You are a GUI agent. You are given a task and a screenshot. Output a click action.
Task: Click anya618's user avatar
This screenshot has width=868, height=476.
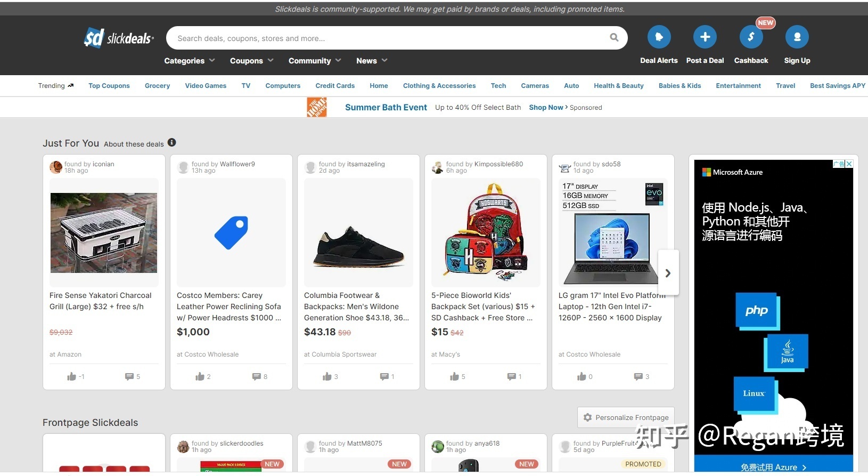pos(438,447)
